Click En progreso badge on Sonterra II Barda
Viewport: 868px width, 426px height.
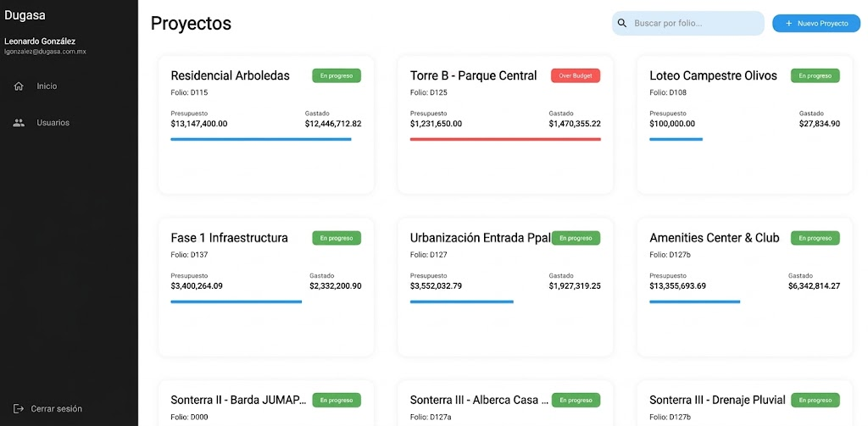(337, 400)
